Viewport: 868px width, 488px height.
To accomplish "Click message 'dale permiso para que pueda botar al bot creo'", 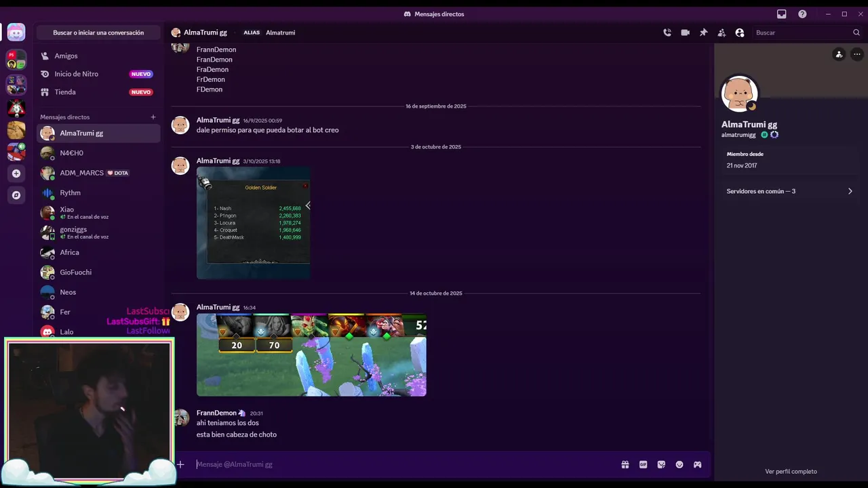I will [267, 130].
